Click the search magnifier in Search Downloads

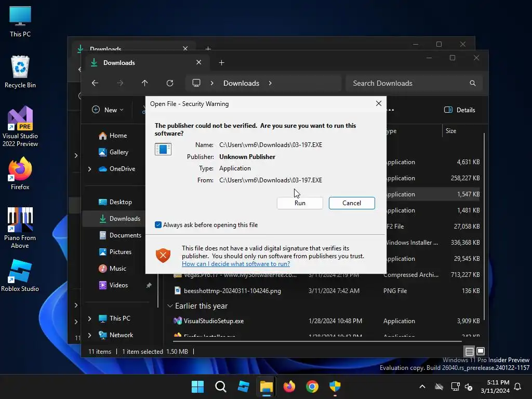pos(473,83)
